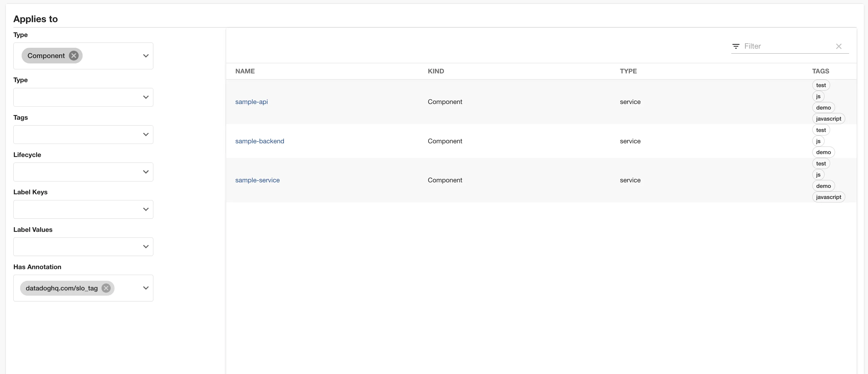Clear the table filter with the X icon
The height and width of the screenshot is (374, 868).
point(839,46)
